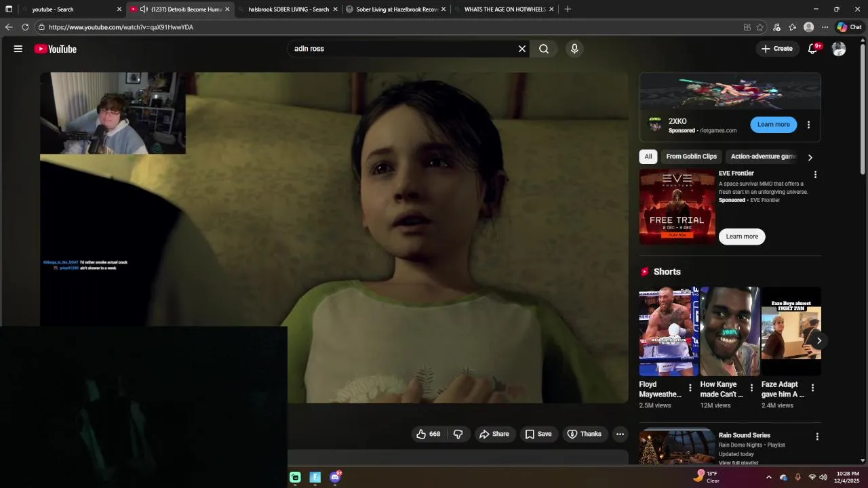Open options for the Faze Adapt short
868x488 pixels.
click(812, 388)
